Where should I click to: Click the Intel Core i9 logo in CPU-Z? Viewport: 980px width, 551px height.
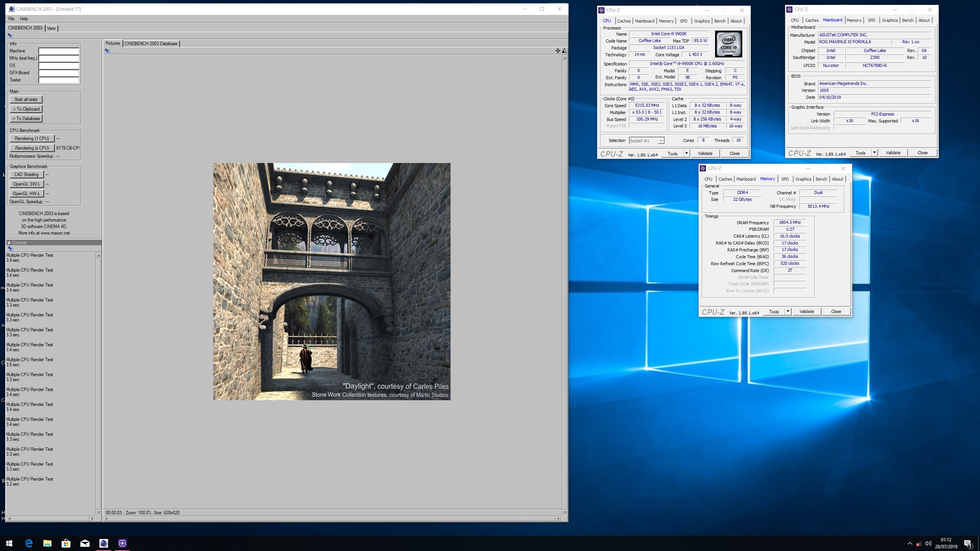[728, 44]
